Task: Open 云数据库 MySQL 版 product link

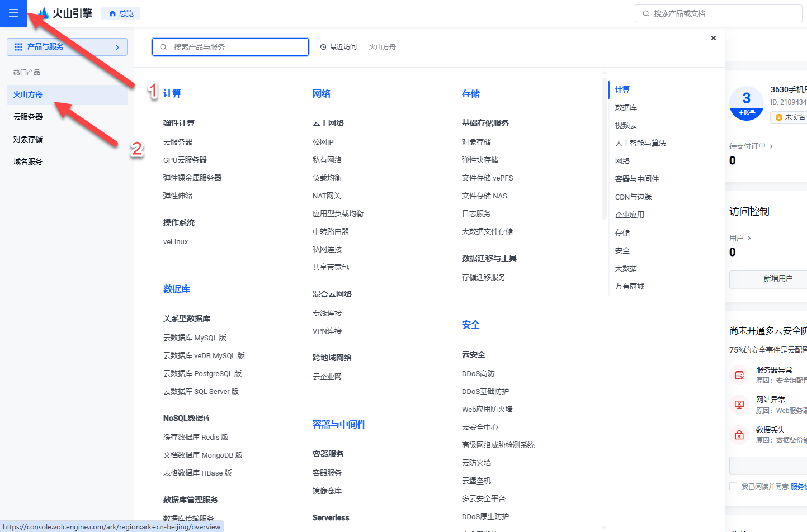Action: coord(195,338)
